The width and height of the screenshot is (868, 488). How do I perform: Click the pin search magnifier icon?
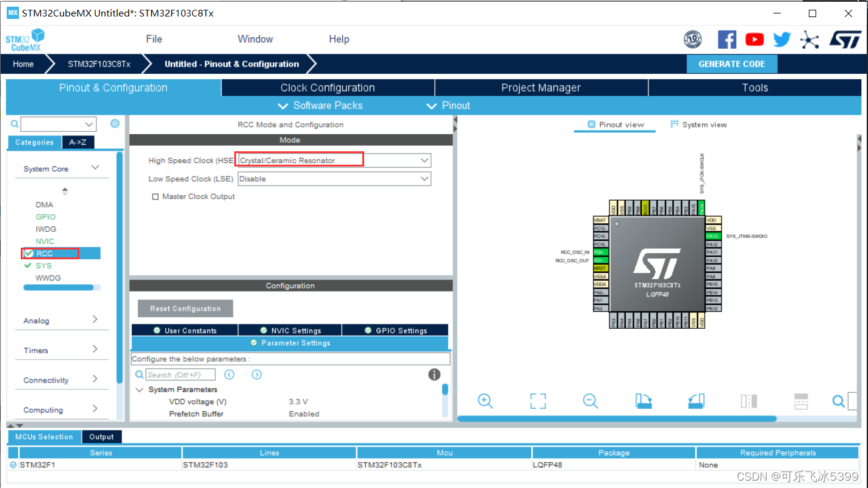(839, 401)
